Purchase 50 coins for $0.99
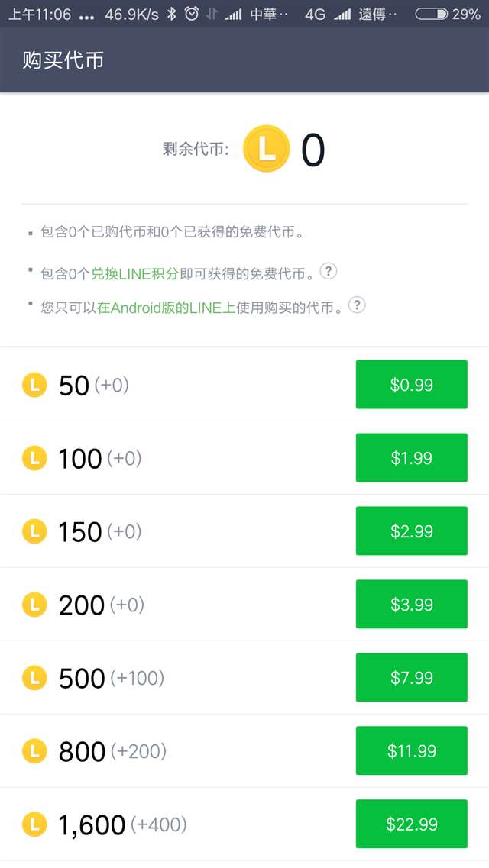 tap(411, 385)
